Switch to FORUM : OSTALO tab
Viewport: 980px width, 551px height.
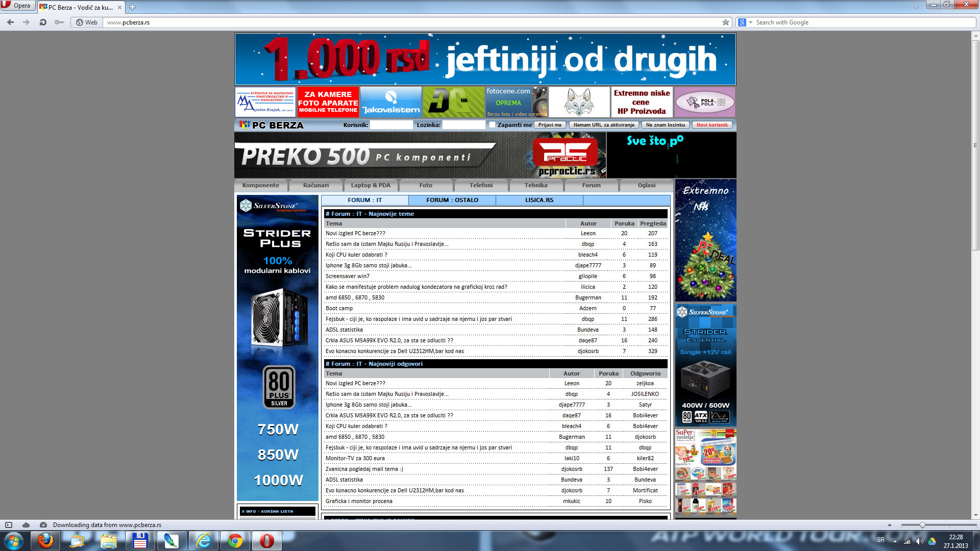click(x=452, y=200)
